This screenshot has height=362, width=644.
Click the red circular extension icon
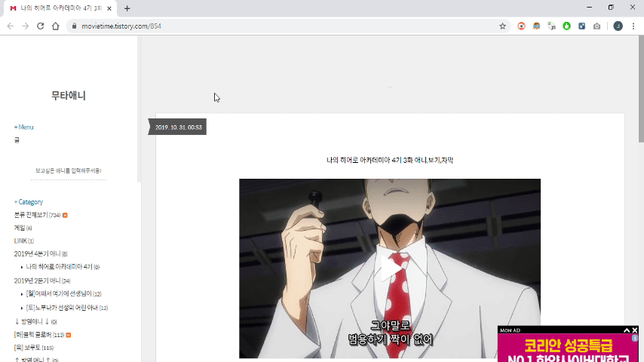coord(521,26)
